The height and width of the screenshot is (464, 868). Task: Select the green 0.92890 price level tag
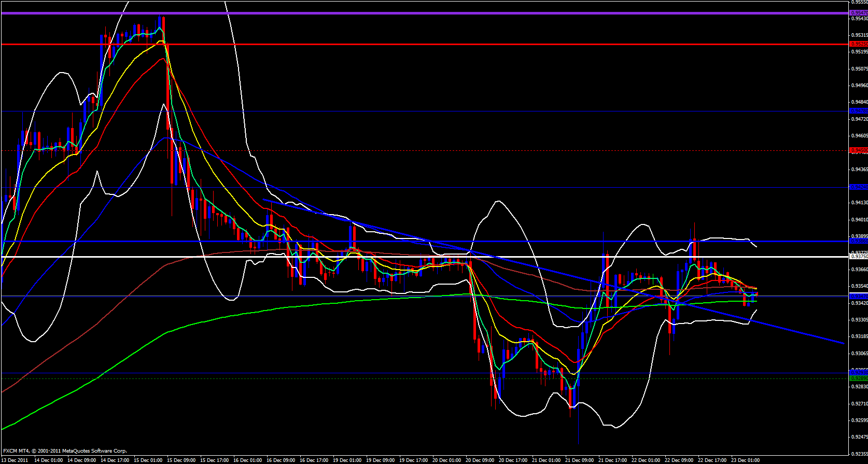pos(859,378)
